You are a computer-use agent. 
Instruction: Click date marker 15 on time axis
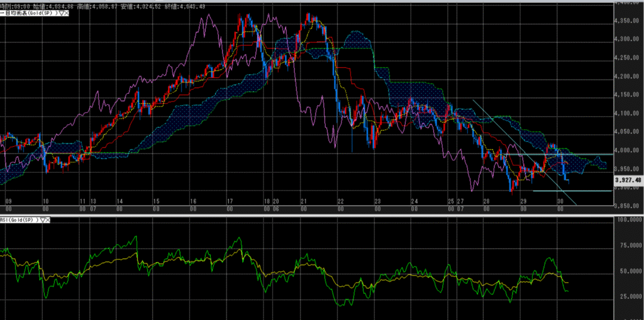pyautogui.click(x=155, y=201)
